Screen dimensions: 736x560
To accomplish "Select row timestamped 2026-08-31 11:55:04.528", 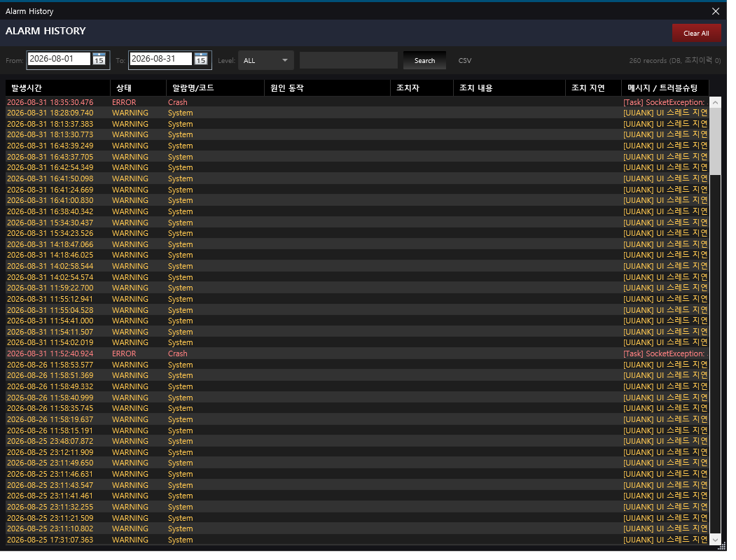I will tap(357, 310).
